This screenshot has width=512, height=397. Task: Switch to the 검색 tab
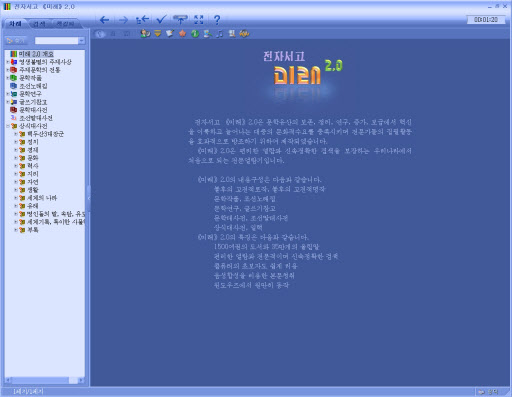point(39,24)
